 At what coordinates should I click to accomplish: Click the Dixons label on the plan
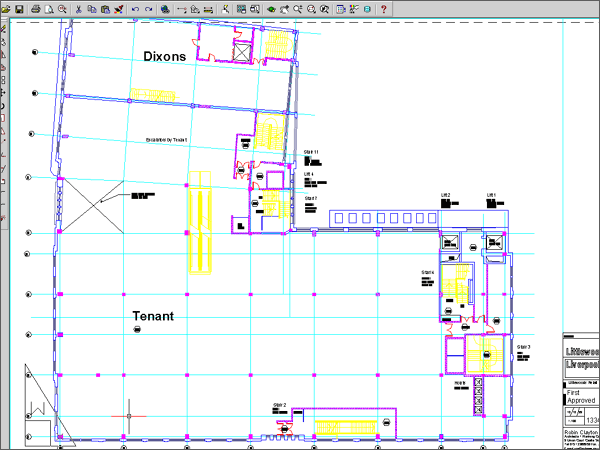coord(165,57)
